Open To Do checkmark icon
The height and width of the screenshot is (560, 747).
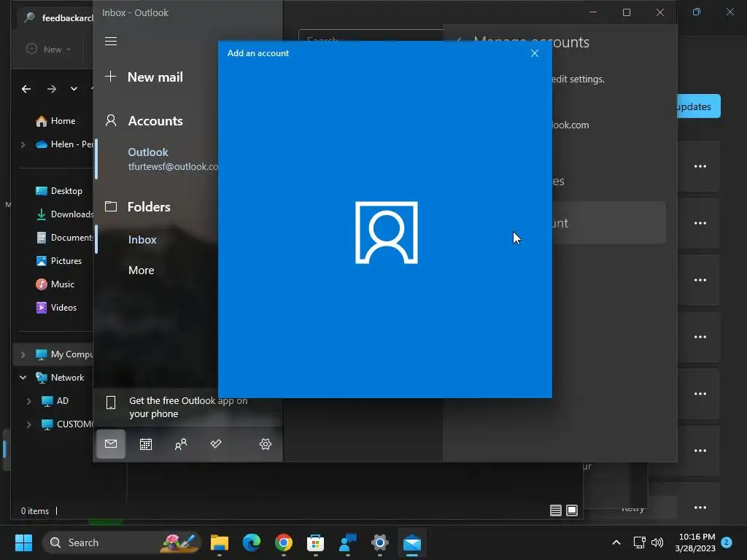[x=216, y=444]
